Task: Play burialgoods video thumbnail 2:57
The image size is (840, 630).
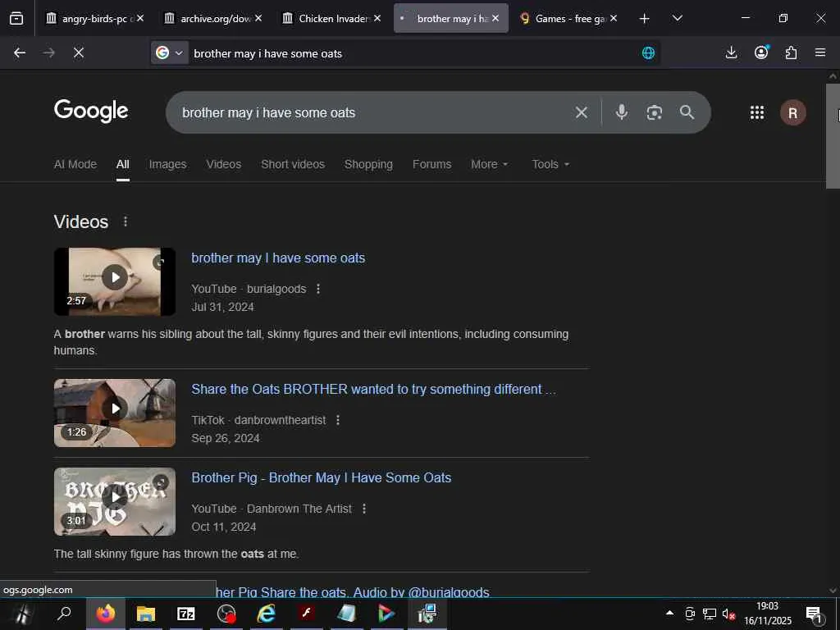Action: pos(115,282)
